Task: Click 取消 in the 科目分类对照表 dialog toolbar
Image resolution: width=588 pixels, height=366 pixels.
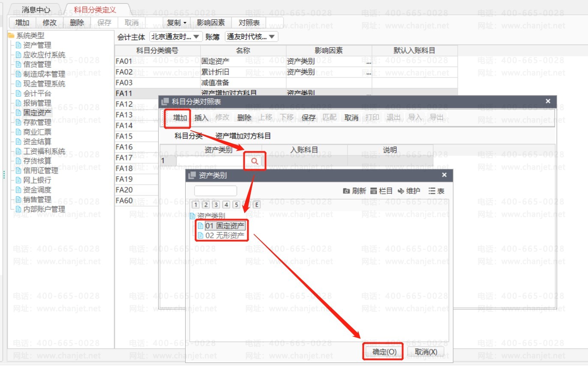Action: [x=351, y=117]
